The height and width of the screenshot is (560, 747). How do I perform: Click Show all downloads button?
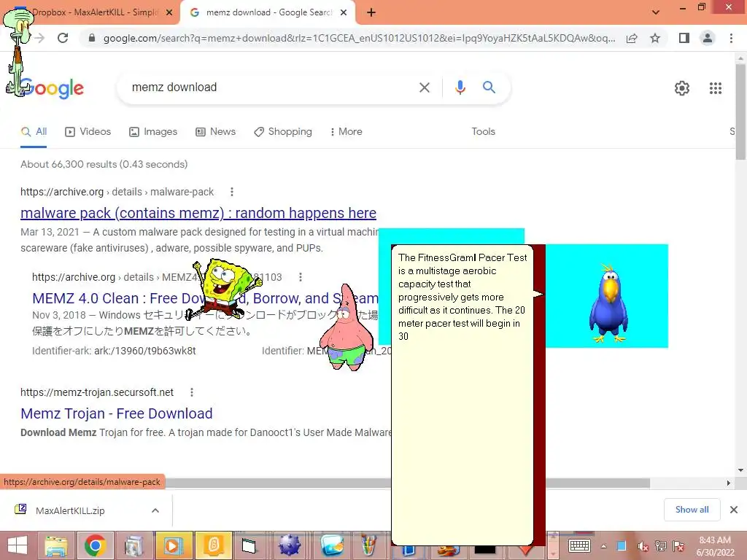(x=692, y=510)
